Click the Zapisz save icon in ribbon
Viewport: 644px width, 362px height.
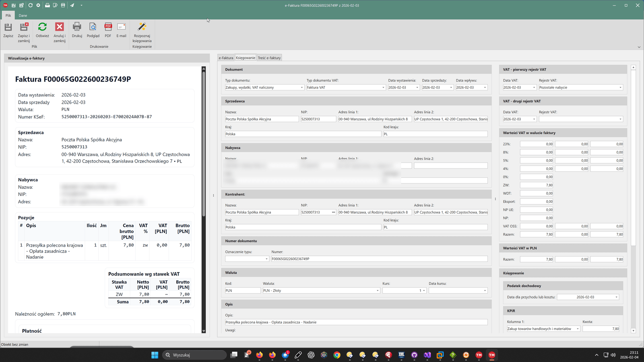[x=8, y=27]
